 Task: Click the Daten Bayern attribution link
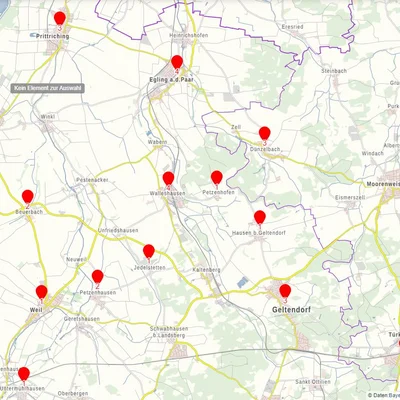click(x=384, y=395)
